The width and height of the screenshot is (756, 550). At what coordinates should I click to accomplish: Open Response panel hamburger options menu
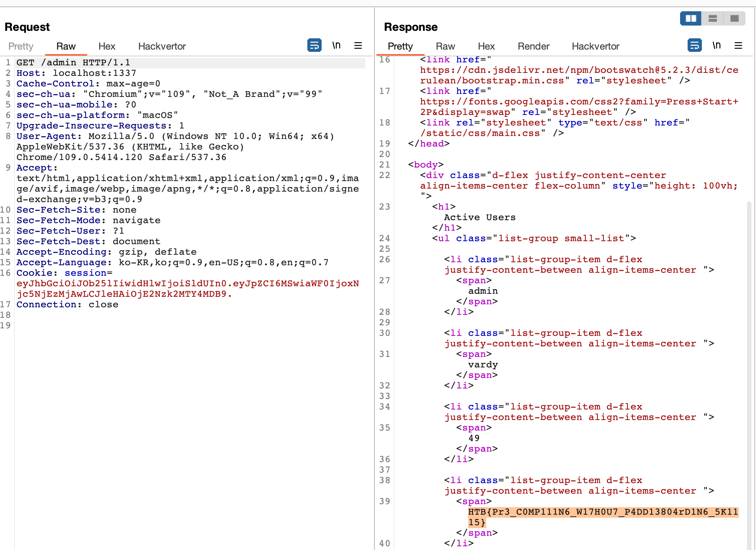(738, 45)
